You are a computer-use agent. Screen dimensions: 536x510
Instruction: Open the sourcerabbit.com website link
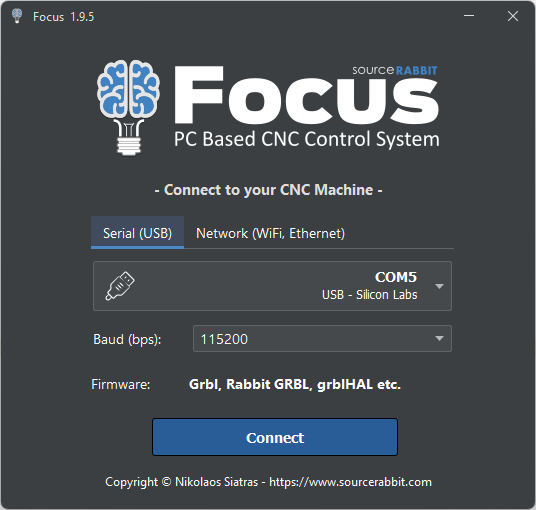pyautogui.click(x=350, y=482)
